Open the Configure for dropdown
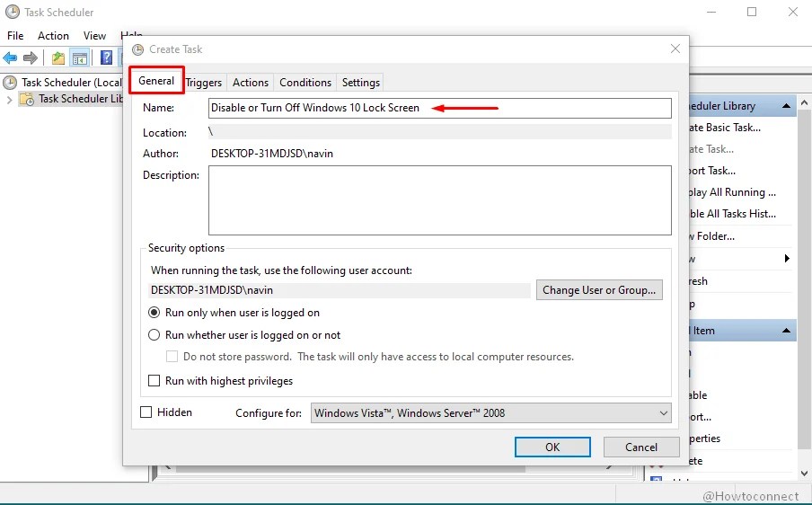The width and height of the screenshot is (812, 505). tap(491, 412)
